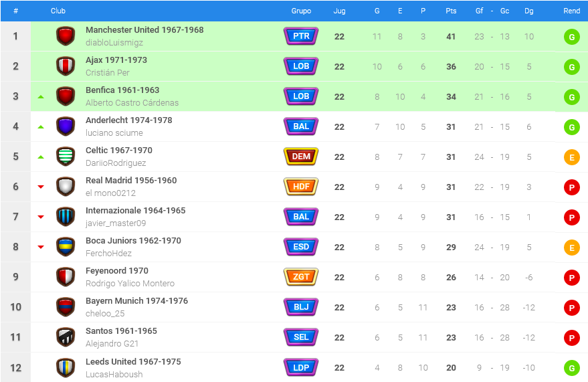Click the DEM group badge
588x382 pixels.
click(x=301, y=157)
